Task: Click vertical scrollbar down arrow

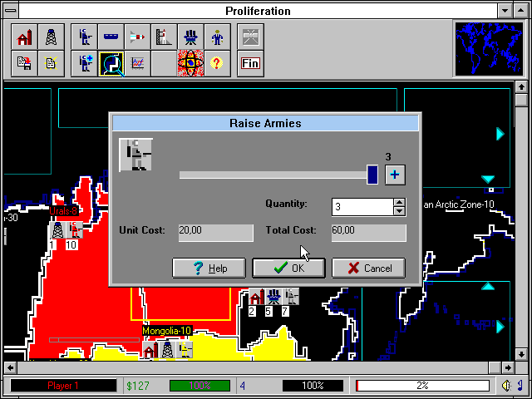Action: click(x=521, y=354)
